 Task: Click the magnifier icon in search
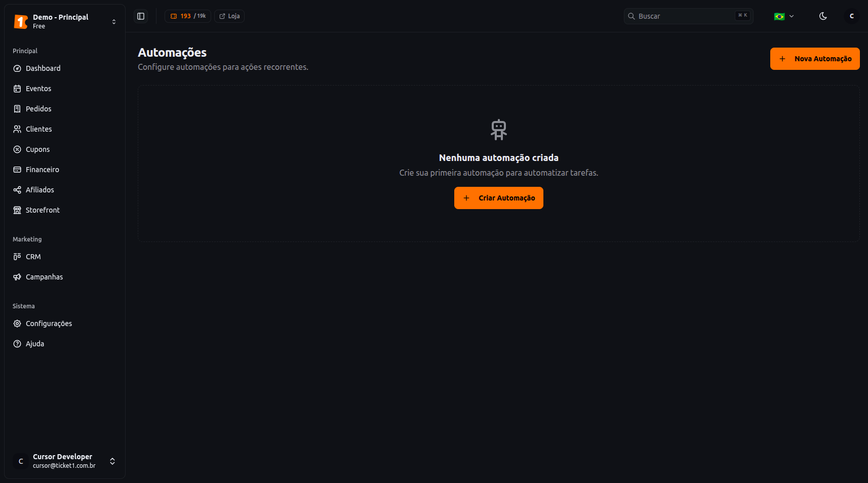point(632,16)
